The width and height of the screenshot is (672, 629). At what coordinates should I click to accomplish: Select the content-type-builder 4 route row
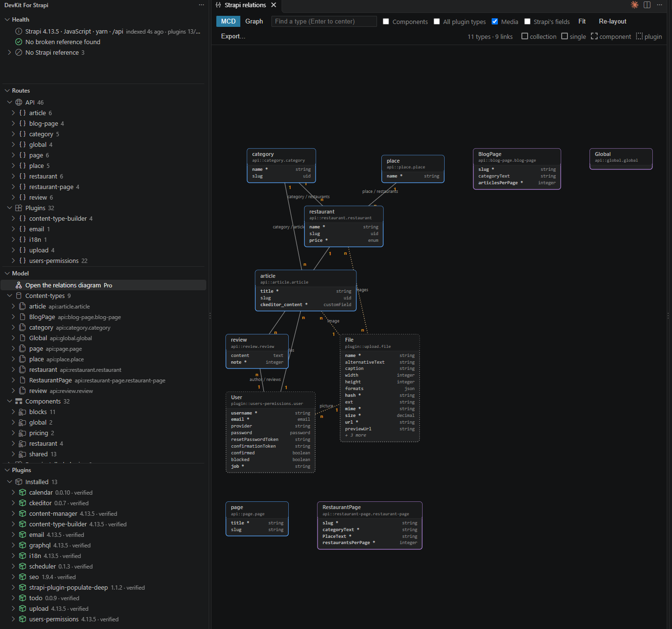(104, 218)
